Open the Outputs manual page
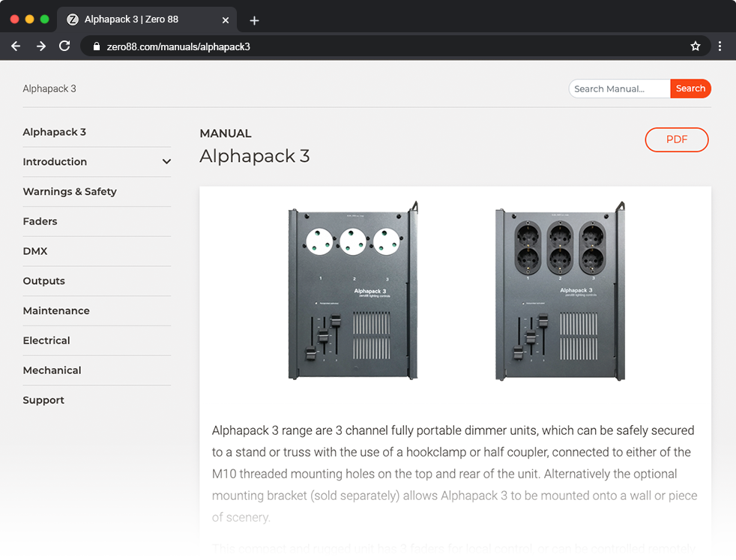The image size is (736, 560). pos(43,281)
